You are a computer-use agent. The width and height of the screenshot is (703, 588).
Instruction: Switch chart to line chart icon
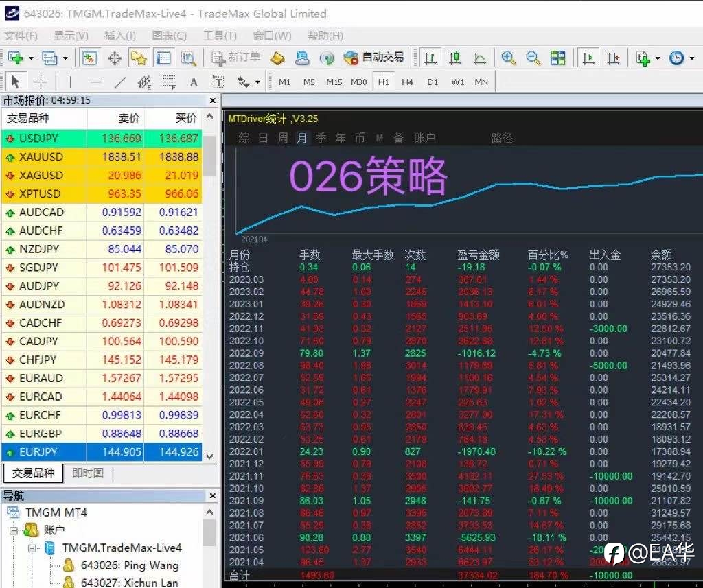(x=480, y=58)
